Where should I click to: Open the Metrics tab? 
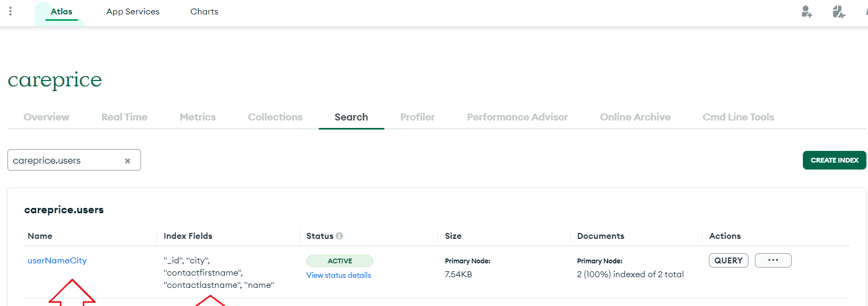point(198,117)
